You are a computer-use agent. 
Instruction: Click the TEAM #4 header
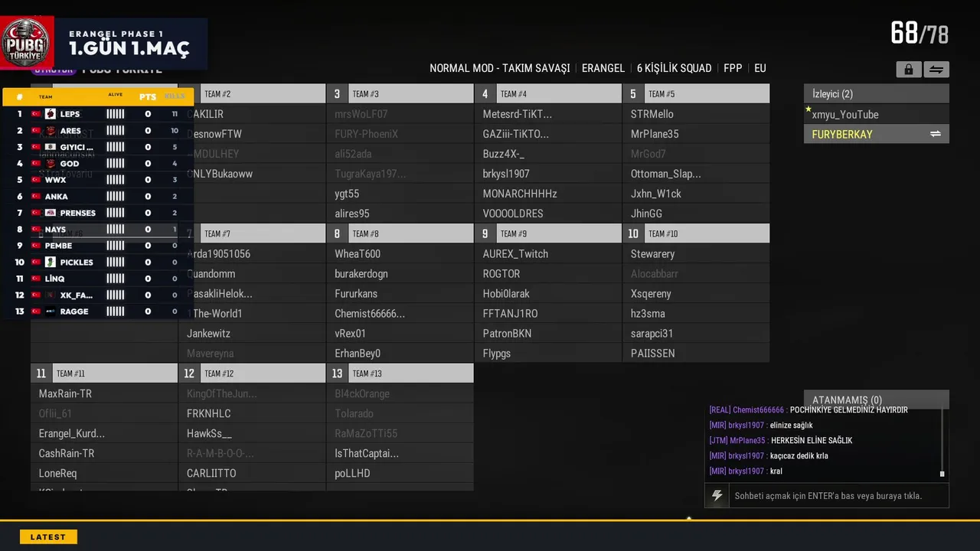(x=548, y=94)
